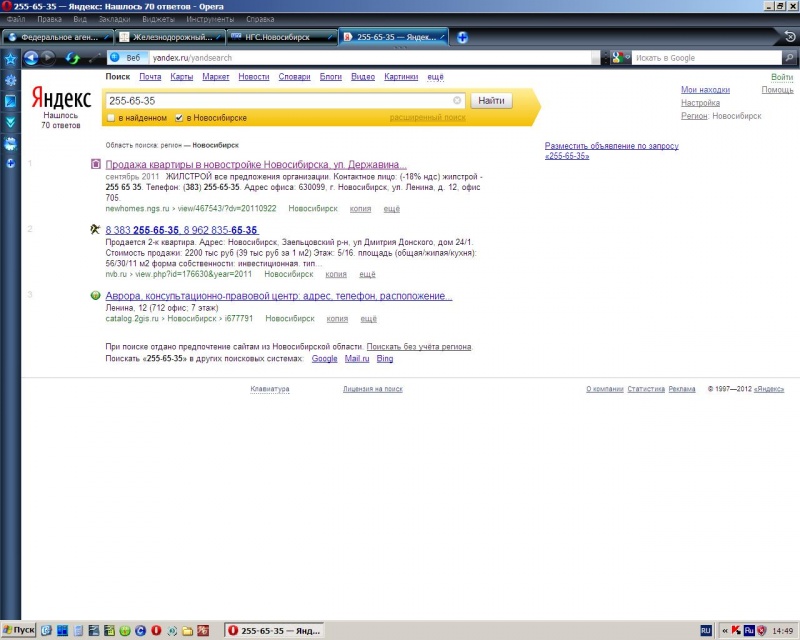Toggle the «в найденном» checkbox

pyautogui.click(x=111, y=118)
